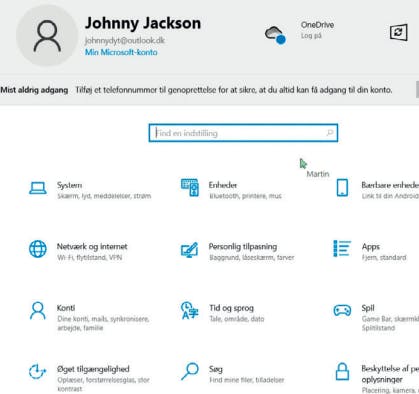Click 'Wi-Fi, flytilstand, VPN' description
Screen dimensions: 419x394
(x=90, y=258)
